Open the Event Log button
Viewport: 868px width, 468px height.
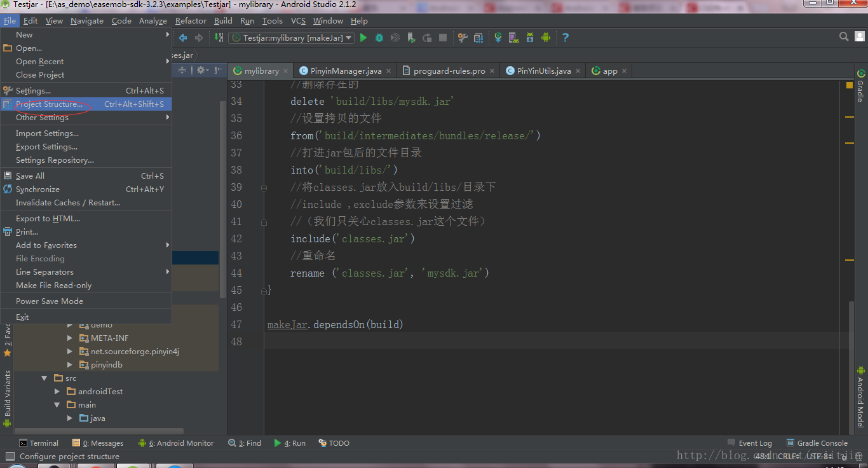pyautogui.click(x=750, y=443)
